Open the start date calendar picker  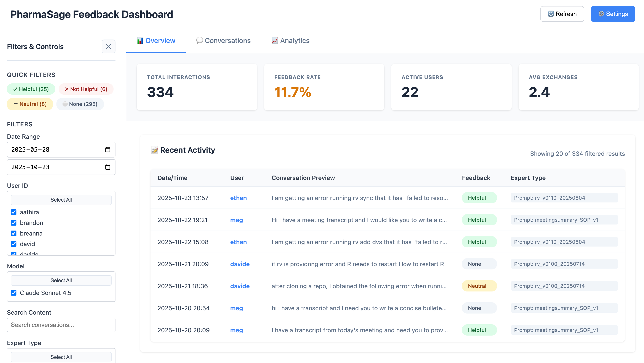pos(107,150)
